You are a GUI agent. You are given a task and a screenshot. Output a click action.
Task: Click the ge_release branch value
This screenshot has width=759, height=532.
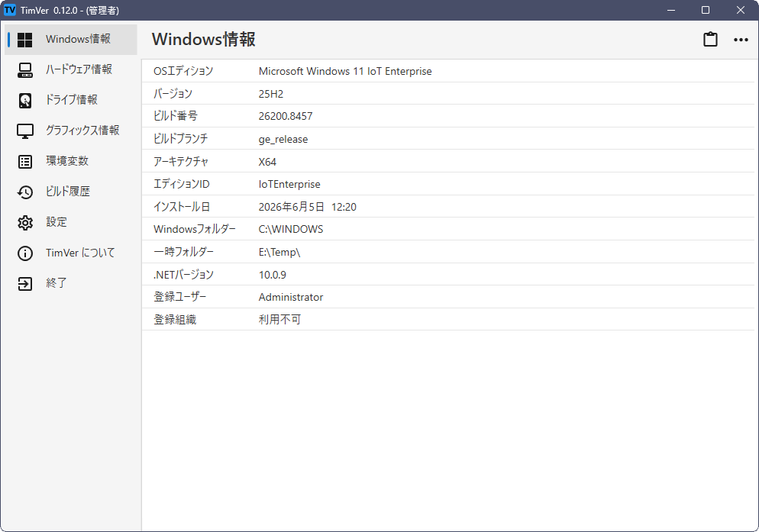283,140
